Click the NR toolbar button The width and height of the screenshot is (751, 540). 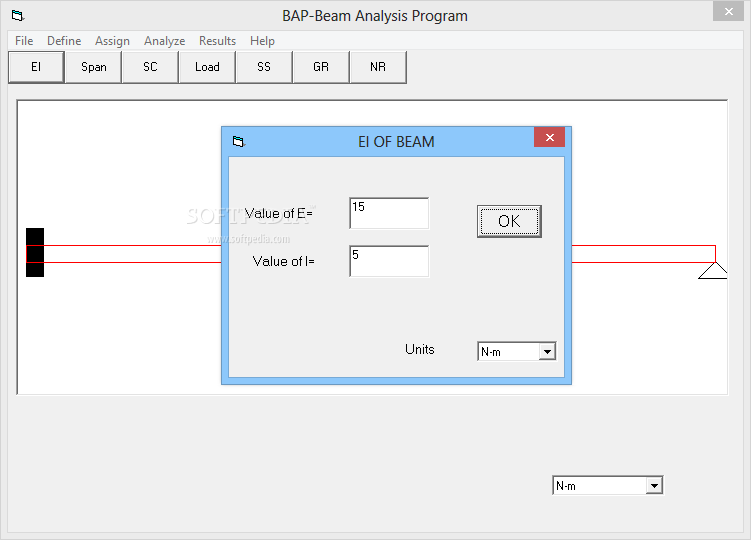click(x=378, y=67)
